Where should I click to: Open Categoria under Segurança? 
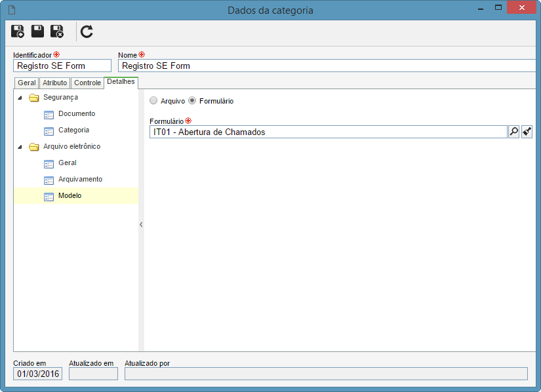coord(73,130)
